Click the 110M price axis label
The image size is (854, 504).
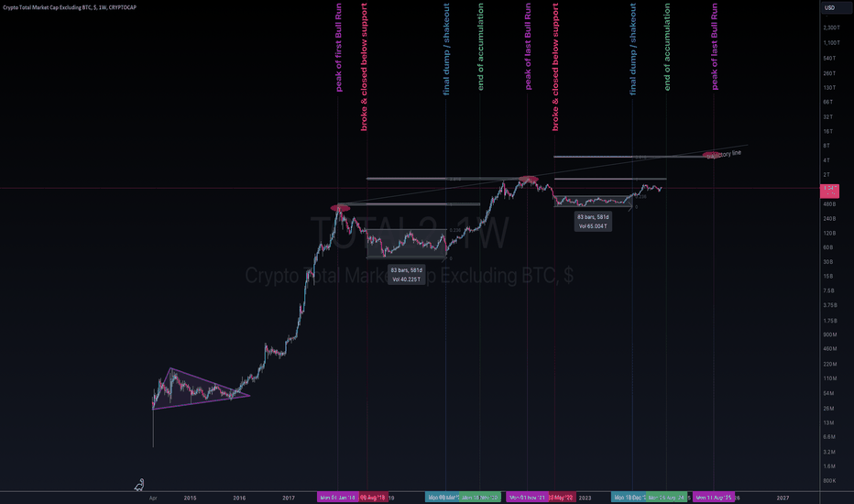click(830, 378)
